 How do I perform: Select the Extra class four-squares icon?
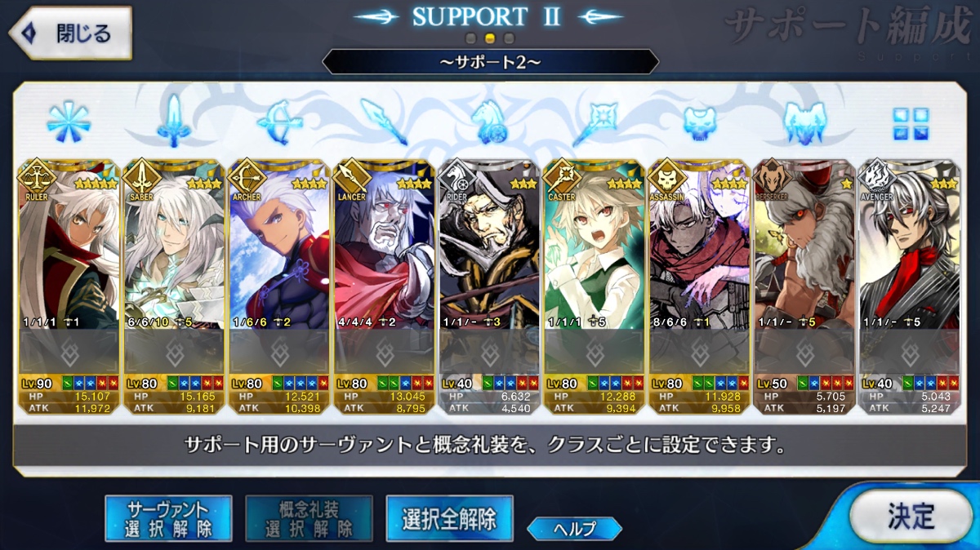910,123
